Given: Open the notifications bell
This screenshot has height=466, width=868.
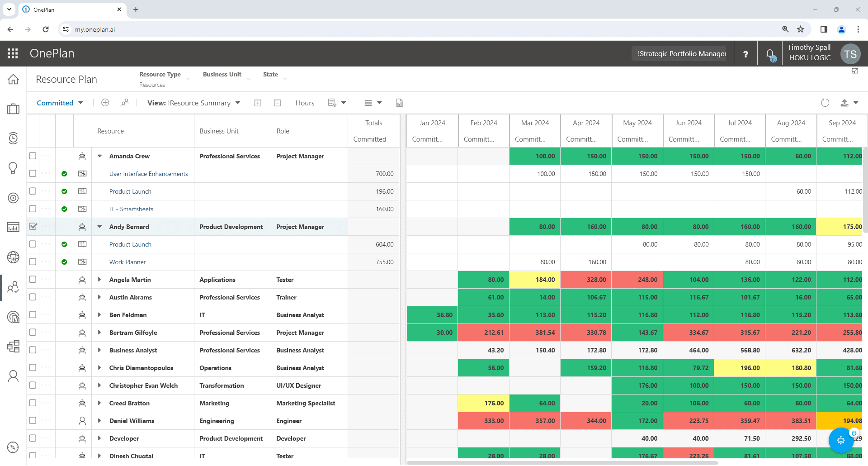Looking at the screenshot, I should (770, 55).
